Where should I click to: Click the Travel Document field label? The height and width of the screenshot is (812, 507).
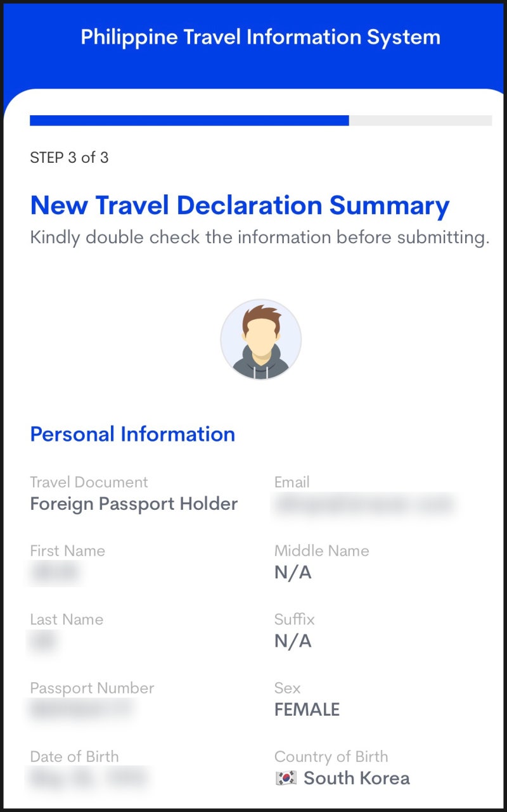pos(89,482)
